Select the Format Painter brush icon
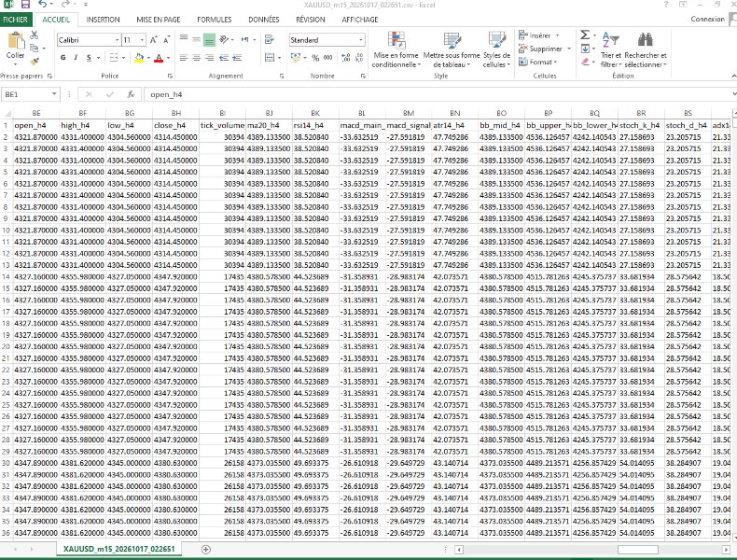Image resolution: width=737 pixels, height=560 pixels. [34, 61]
